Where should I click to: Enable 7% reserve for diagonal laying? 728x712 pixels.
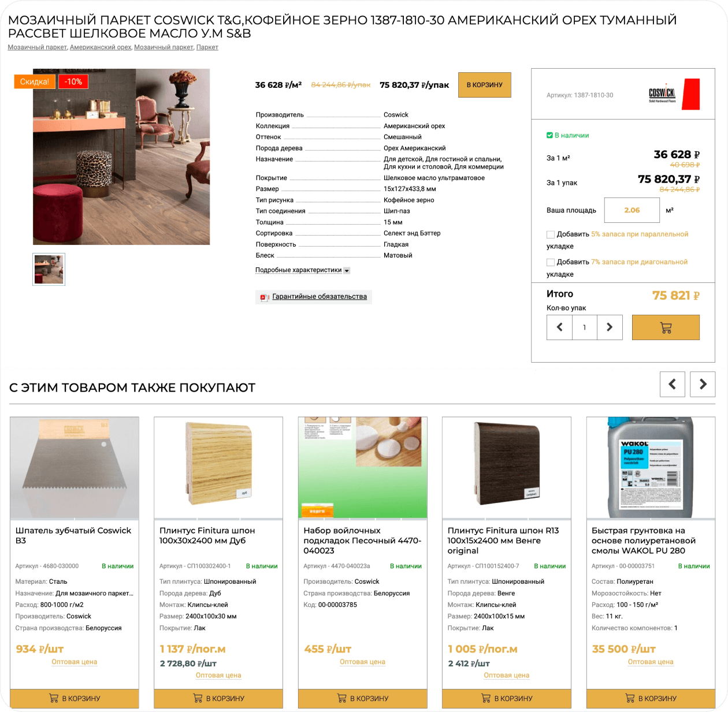(551, 262)
